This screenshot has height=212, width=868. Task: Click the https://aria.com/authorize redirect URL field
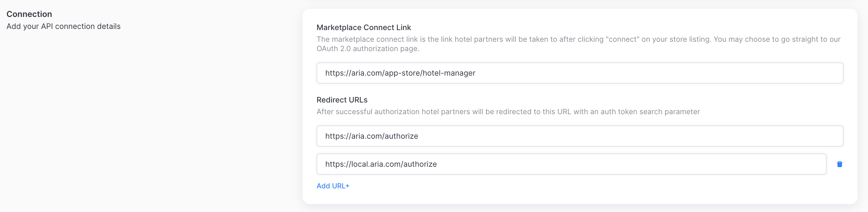tap(580, 136)
